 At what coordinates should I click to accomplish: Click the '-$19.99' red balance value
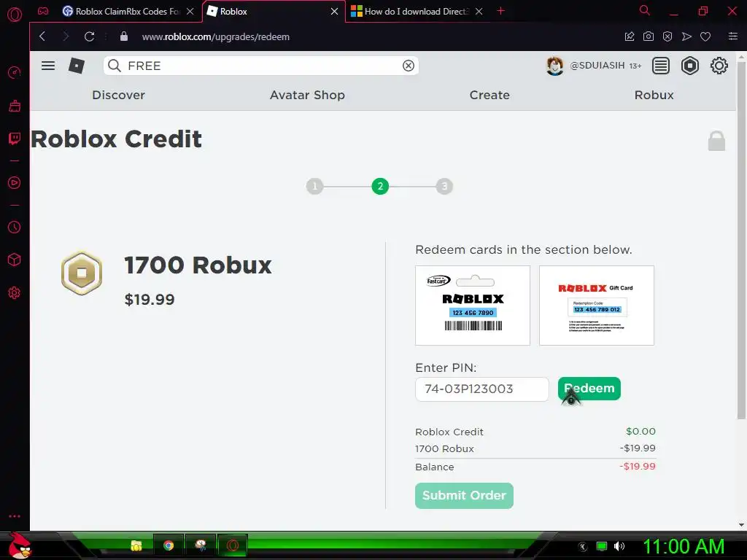638,466
